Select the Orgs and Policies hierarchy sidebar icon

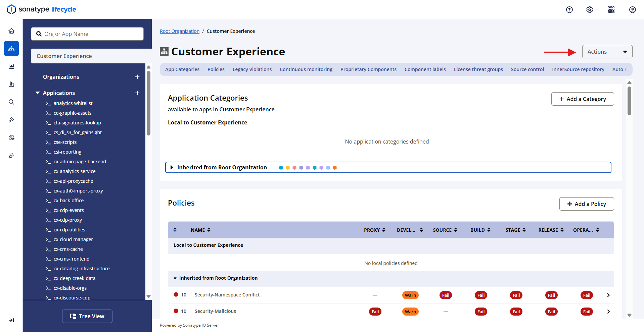pos(11,49)
